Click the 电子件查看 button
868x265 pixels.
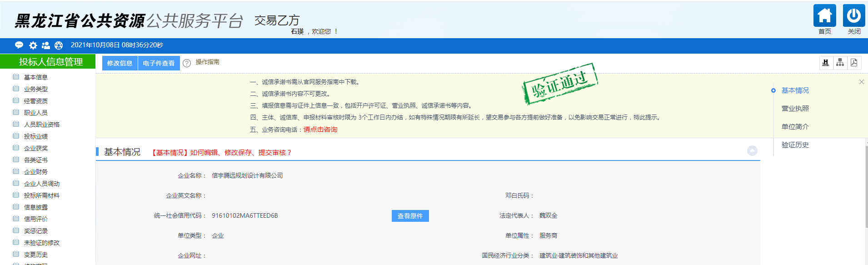159,63
